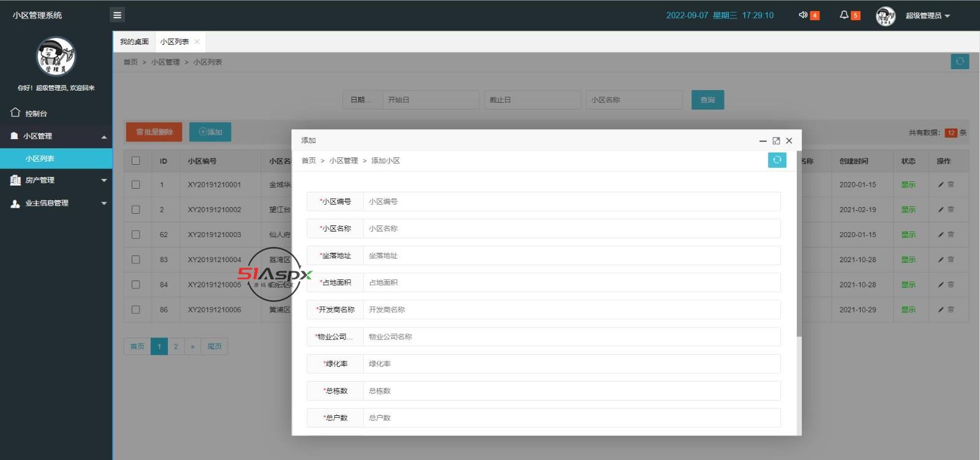Open the 日期 type dropdown in search bar
This screenshot has width=980, height=460.
coord(363,100)
